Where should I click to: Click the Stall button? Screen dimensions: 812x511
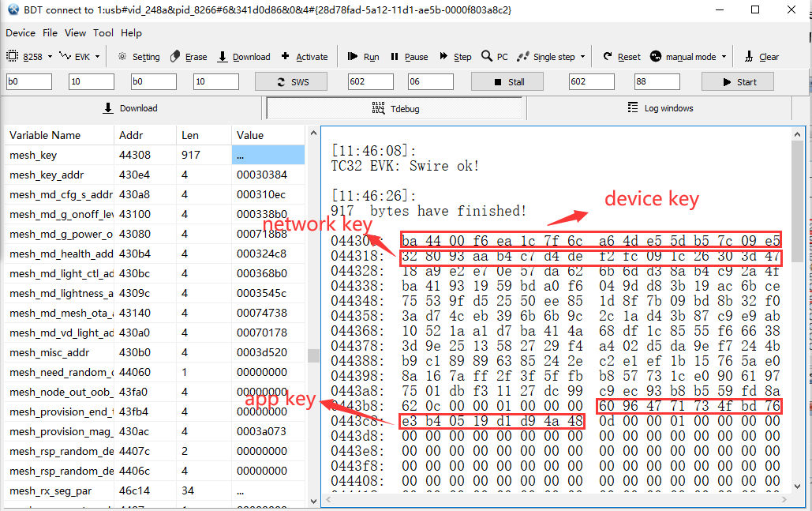tap(507, 82)
